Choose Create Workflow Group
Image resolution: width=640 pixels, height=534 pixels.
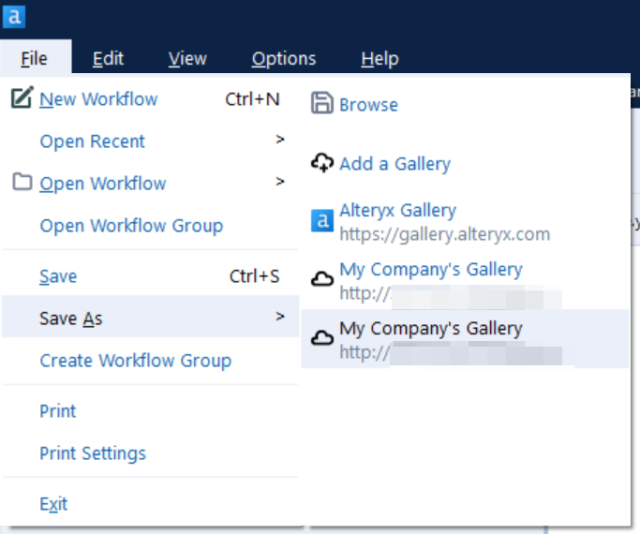click(150, 360)
